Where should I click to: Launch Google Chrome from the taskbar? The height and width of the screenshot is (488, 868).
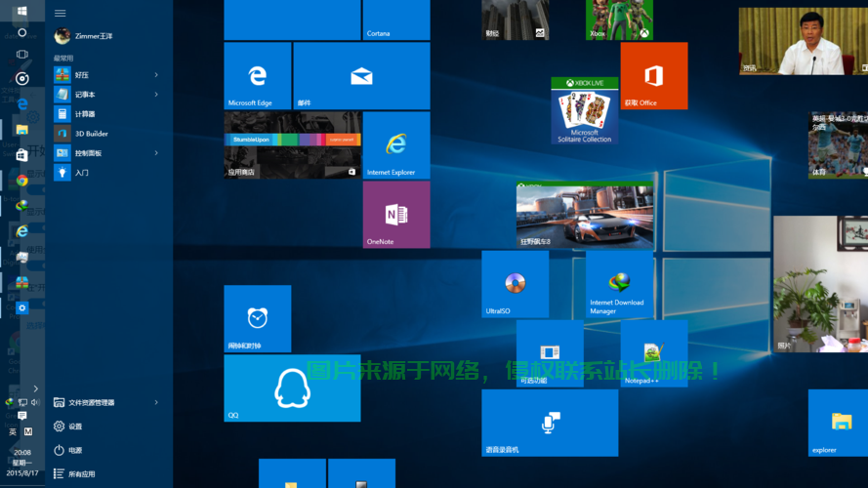coord(22,181)
